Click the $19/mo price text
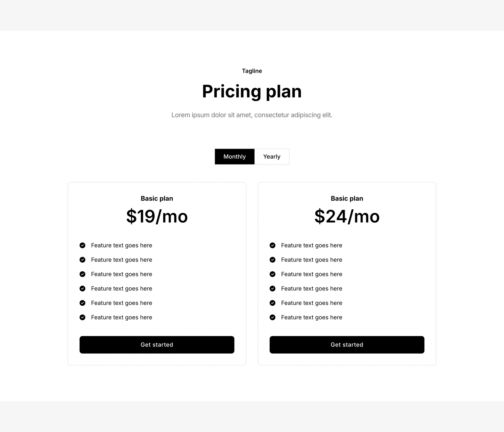The height and width of the screenshot is (432, 504). (157, 216)
